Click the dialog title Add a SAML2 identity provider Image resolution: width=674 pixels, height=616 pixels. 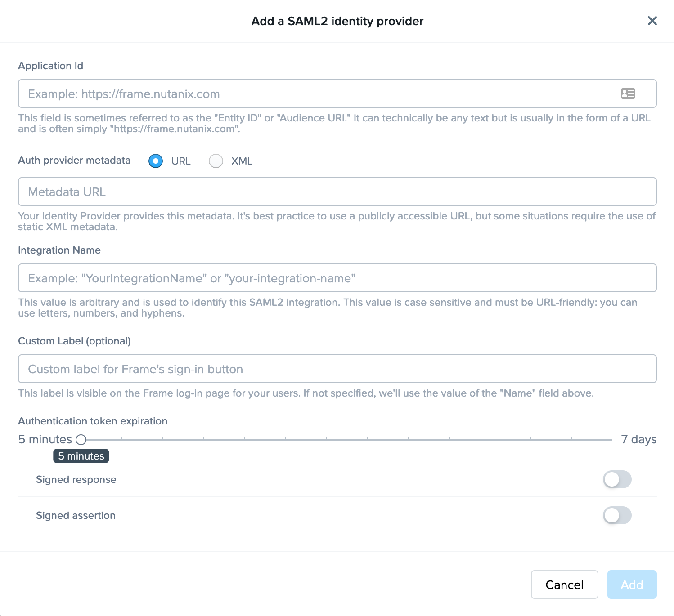pyautogui.click(x=337, y=21)
